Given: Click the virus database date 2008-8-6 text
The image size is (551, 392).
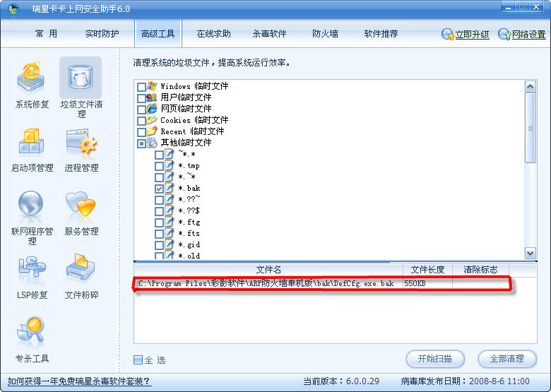Looking at the screenshot, I should 499,381.
